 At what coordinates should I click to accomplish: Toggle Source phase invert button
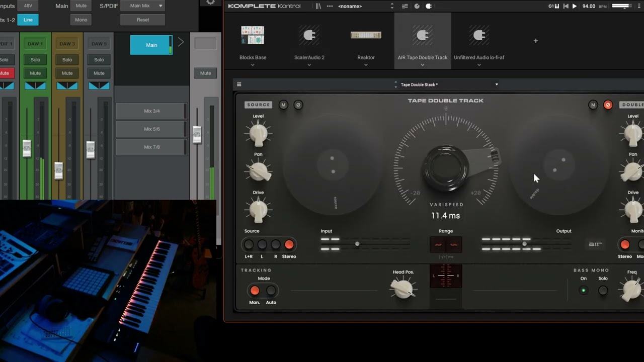[x=298, y=105]
